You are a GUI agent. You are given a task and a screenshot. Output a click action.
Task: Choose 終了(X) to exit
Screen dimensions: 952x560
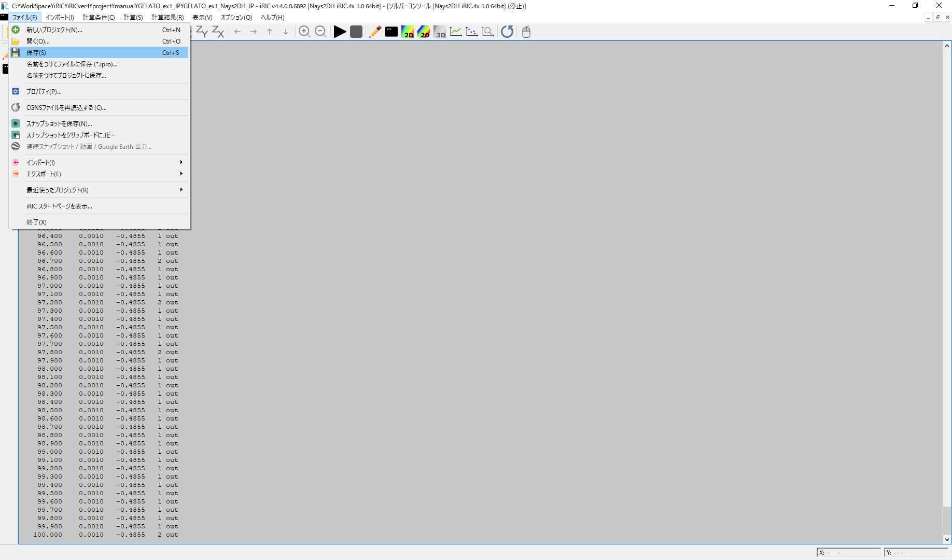click(99, 222)
